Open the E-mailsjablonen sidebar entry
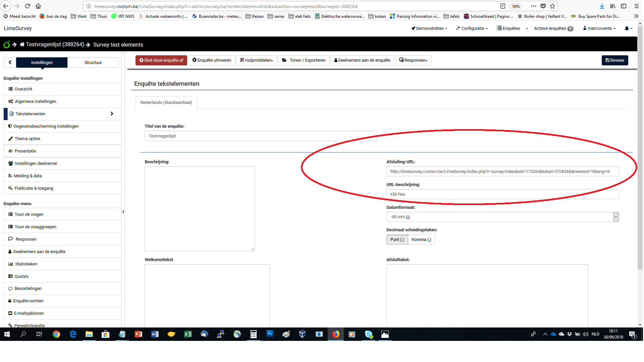Image resolution: width=644 pixels, height=362 pixels. tap(29, 313)
